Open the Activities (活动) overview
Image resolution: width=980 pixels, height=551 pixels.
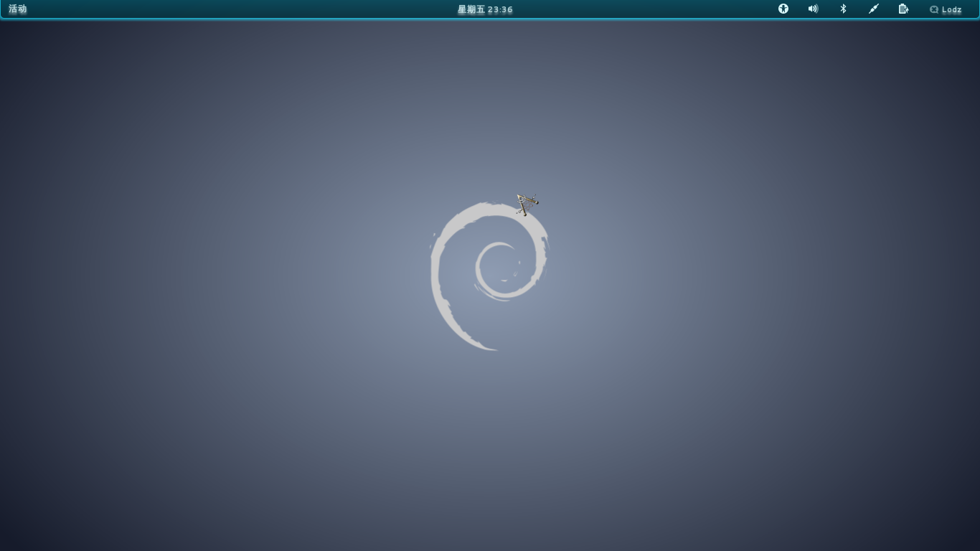coord(18,9)
